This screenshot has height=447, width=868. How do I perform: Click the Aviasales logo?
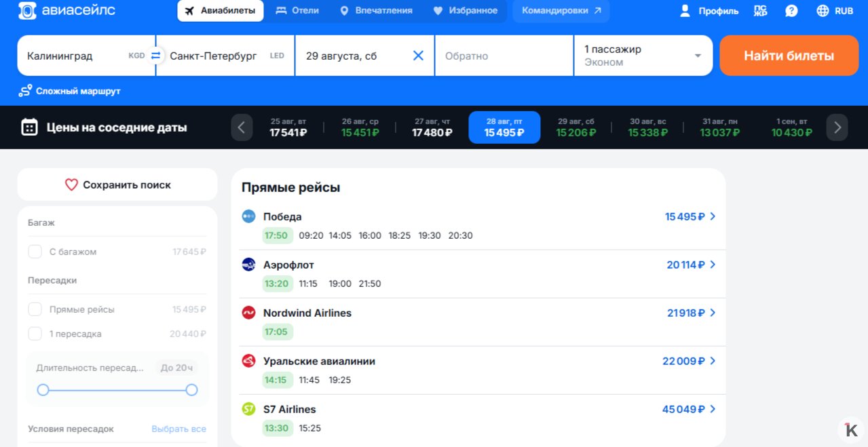point(67,11)
